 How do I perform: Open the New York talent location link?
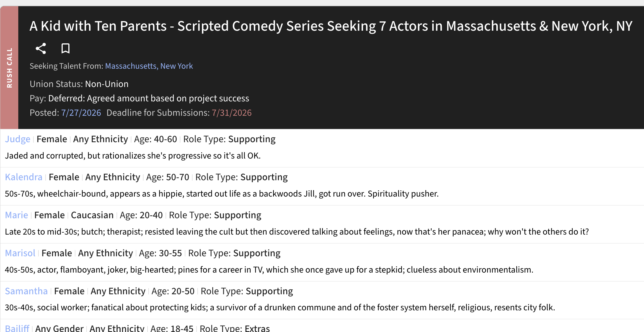tap(177, 66)
